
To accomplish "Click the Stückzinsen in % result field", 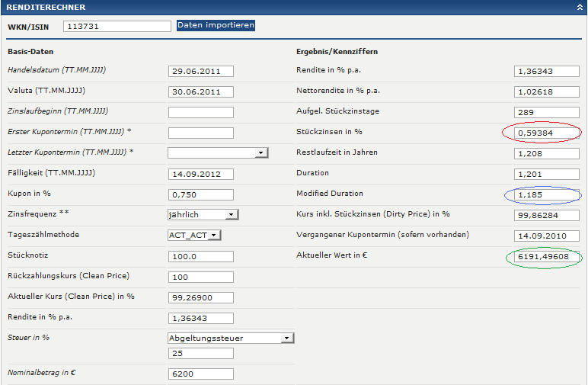I will (547, 133).
